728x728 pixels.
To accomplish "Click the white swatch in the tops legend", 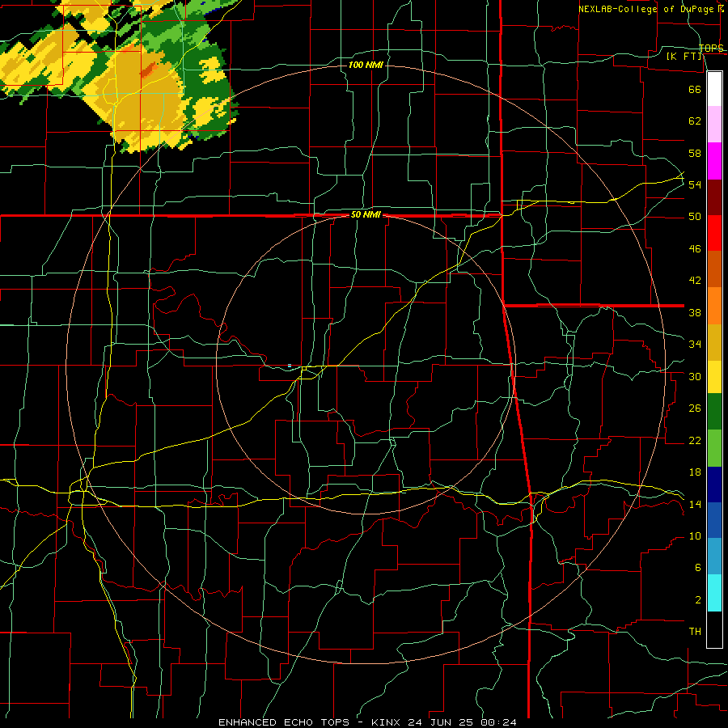I will [x=714, y=89].
